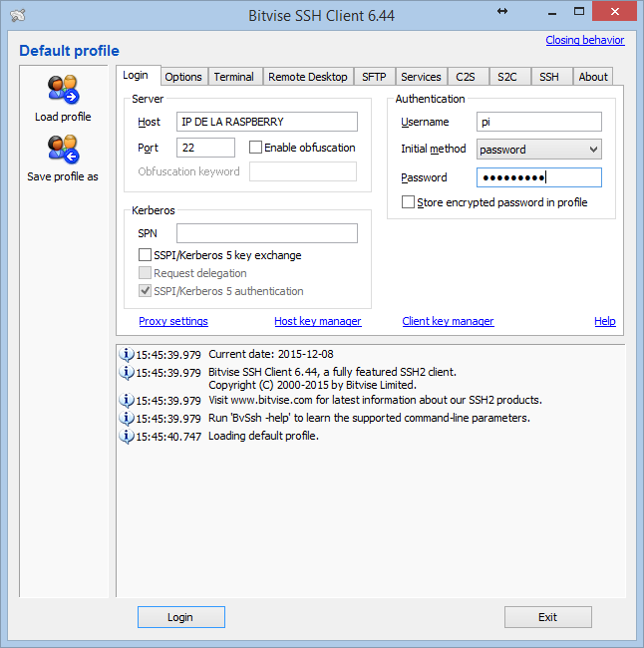Click info icon beside fully featured SSH2 client entry
The width and height of the screenshot is (644, 648).
point(127,373)
